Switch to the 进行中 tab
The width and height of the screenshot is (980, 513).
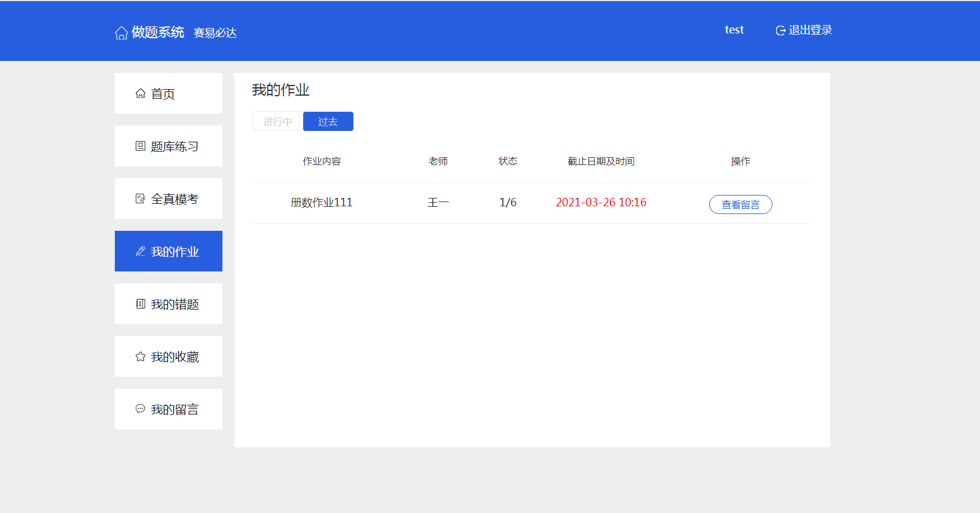(277, 121)
